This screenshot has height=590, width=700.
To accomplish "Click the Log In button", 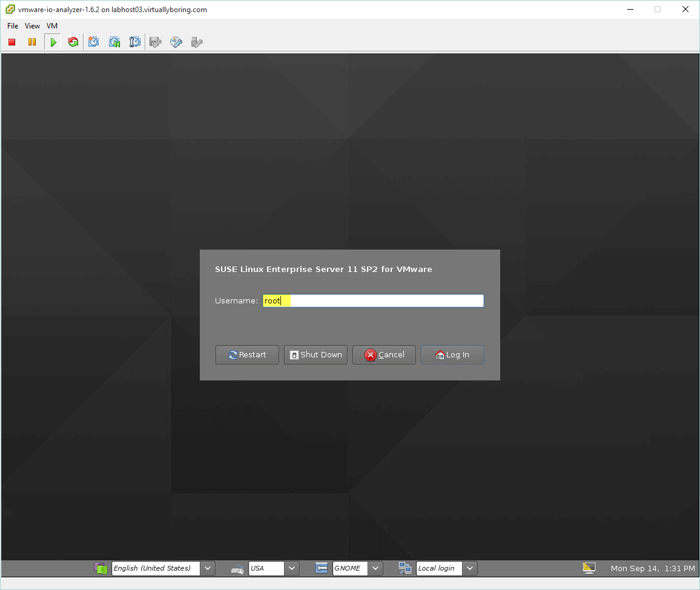I will point(452,354).
